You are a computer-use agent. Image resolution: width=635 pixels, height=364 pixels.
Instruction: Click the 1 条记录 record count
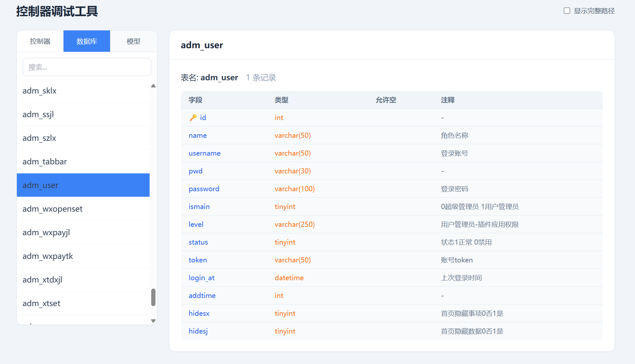pos(261,78)
